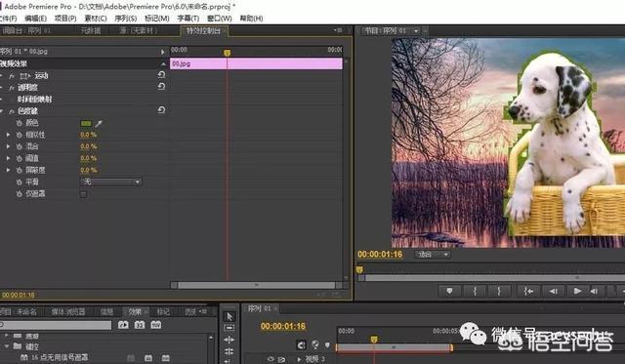
Task: Click the 32-bit effects filter icon
Action: pos(140,325)
